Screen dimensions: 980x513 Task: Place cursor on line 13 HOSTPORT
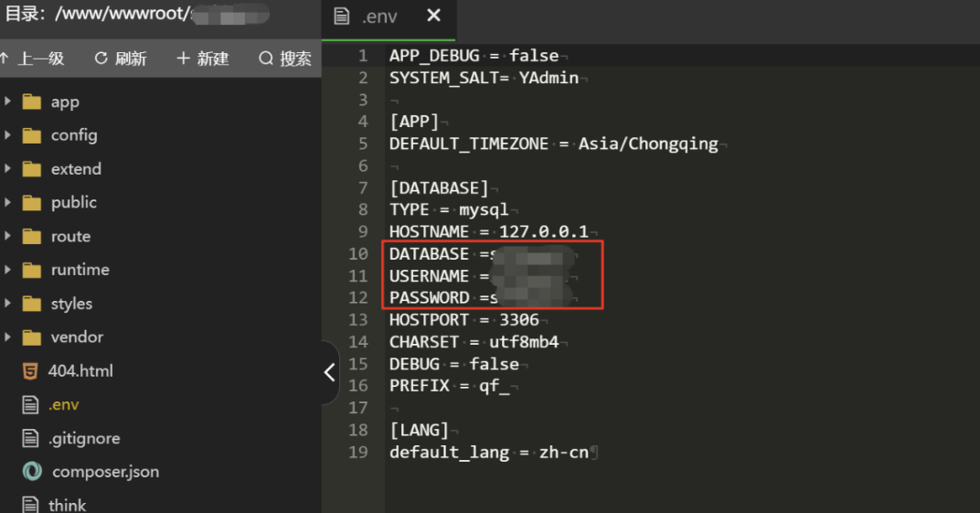click(x=430, y=320)
